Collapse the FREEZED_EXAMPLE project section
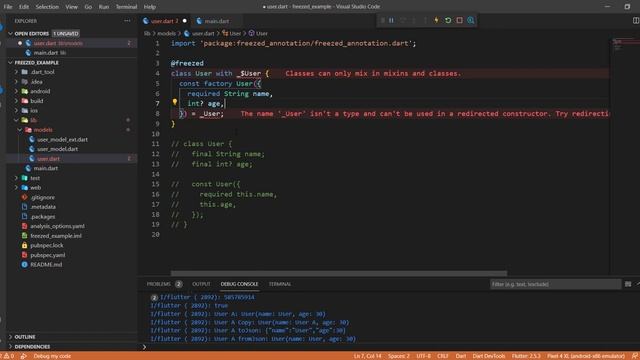The height and width of the screenshot is (360, 640). tap(36, 63)
